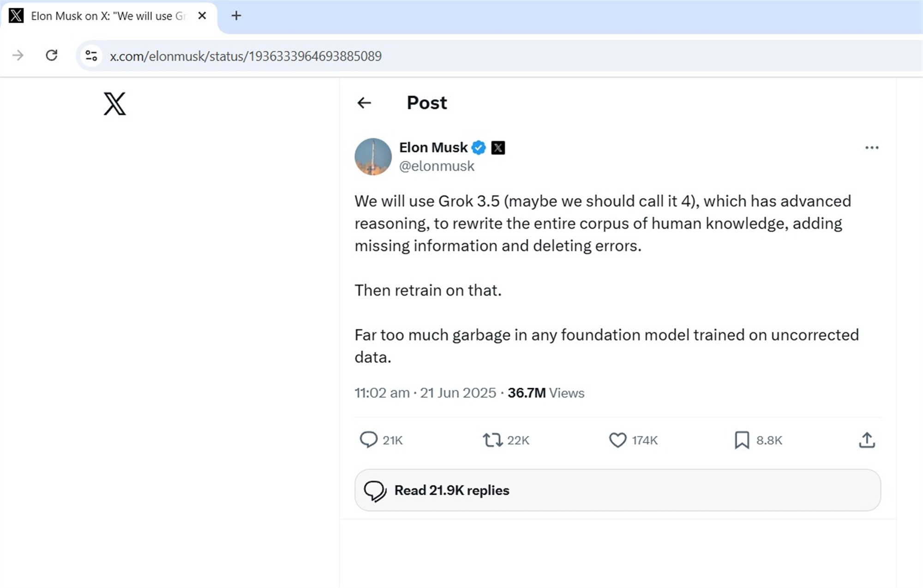This screenshot has width=923, height=588.
Task: Open the three-dot more options menu
Action: pyautogui.click(x=871, y=148)
